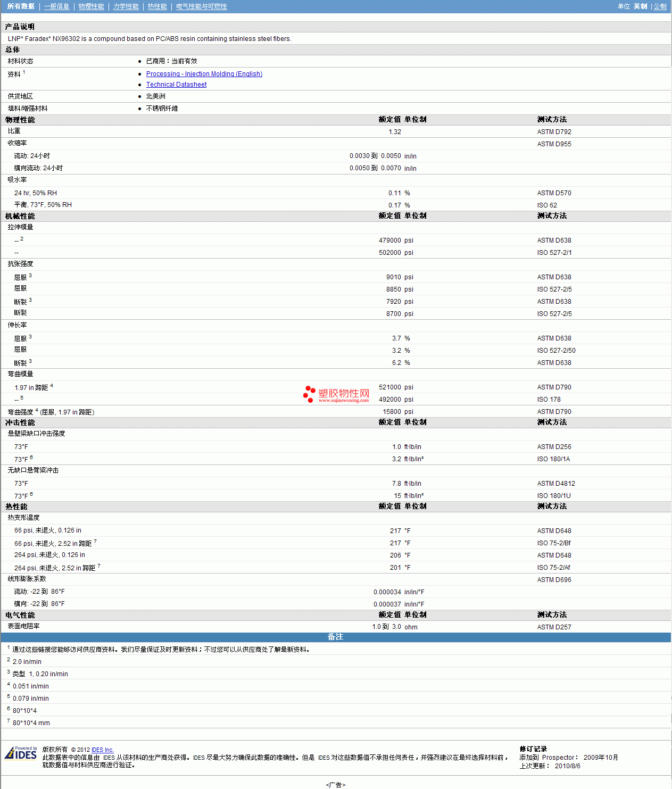Switch units to 公制
The height and width of the screenshot is (789, 672).
tap(660, 6)
